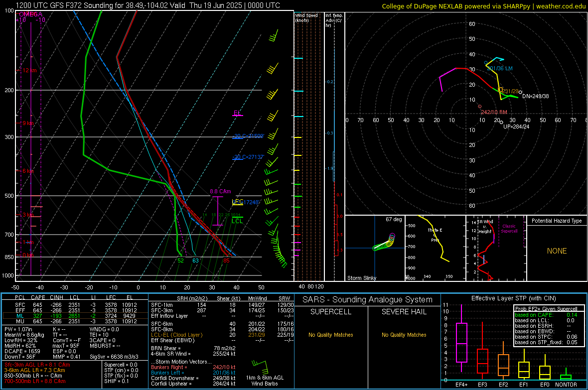The height and width of the screenshot is (390, 588).
Task: Select the Sfc-3km AGL LR line
Action: point(37,365)
